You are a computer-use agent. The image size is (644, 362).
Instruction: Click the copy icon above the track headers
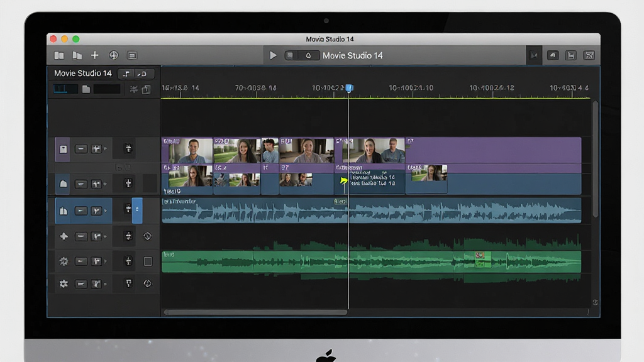146,89
